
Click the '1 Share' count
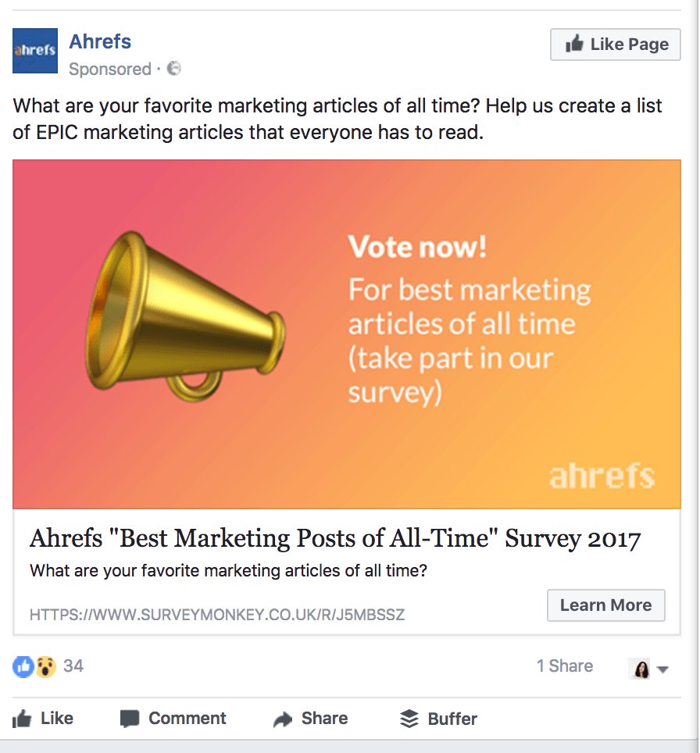564,666
